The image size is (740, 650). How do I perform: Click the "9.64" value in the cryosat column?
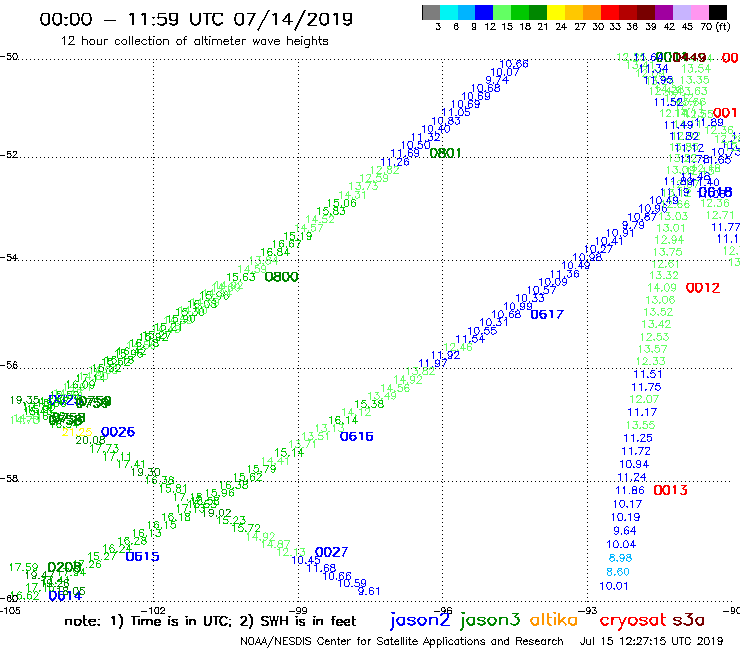624,531
